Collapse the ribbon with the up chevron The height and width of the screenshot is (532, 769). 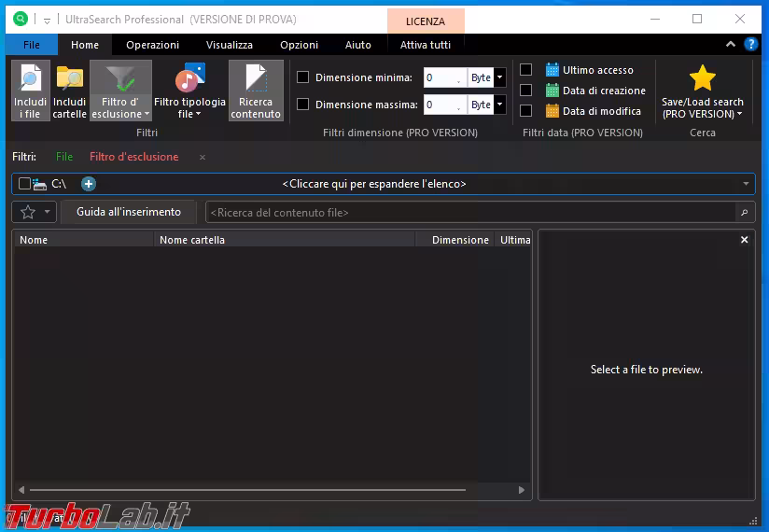point(730,44)
